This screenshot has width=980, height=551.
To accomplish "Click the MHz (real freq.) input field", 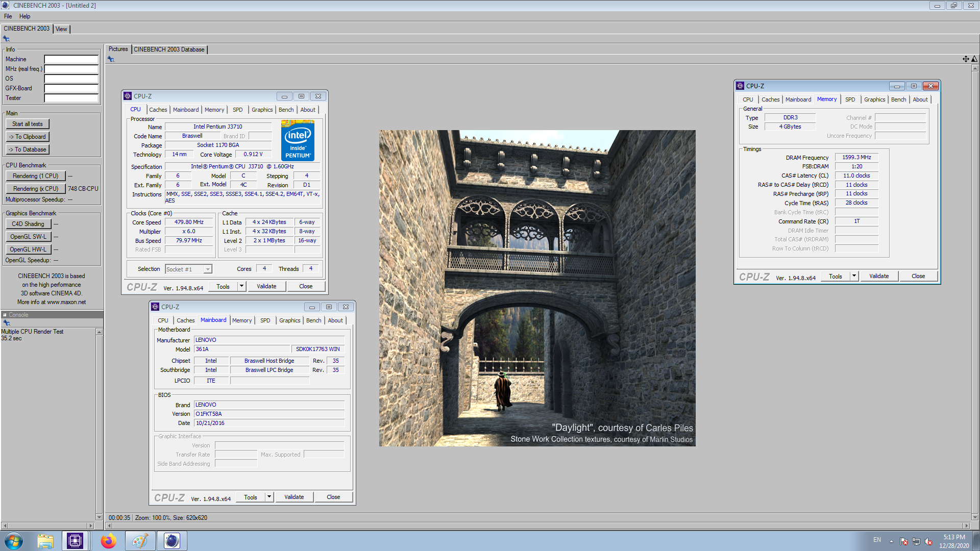I will [x=71, y=69].
